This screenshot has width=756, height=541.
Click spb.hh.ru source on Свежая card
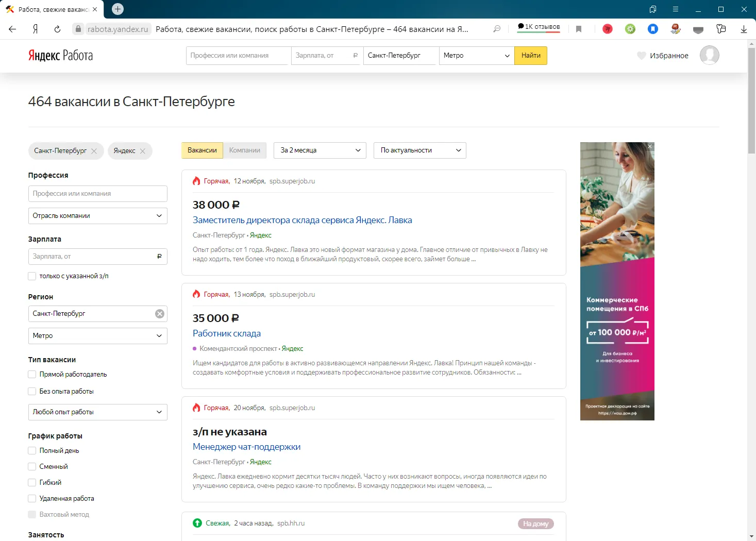[291, 523]
